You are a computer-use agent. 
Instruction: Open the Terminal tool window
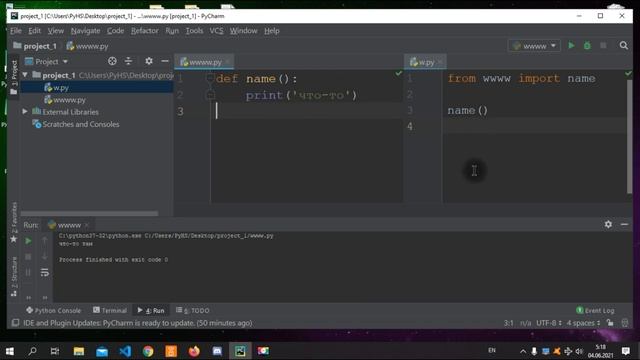coord(110,310)
